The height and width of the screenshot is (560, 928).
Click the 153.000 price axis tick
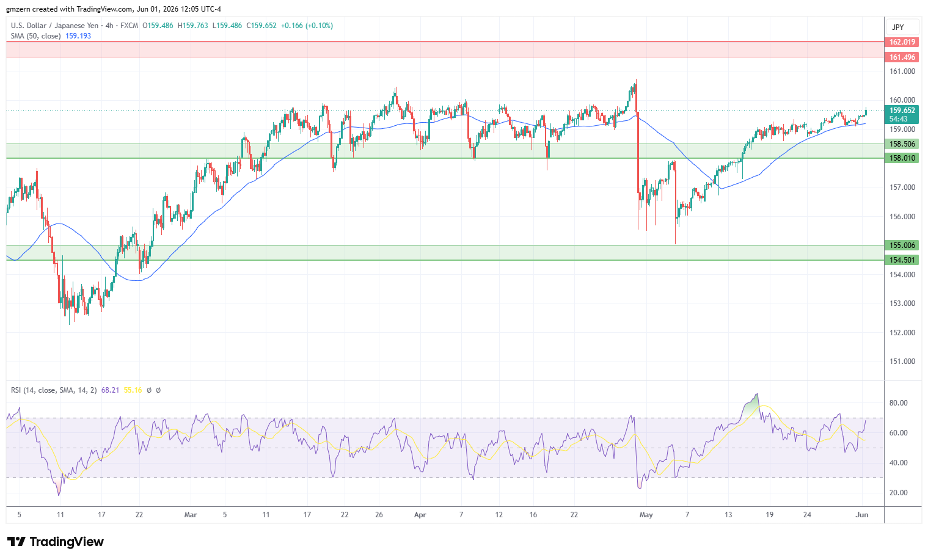point(902,304)
